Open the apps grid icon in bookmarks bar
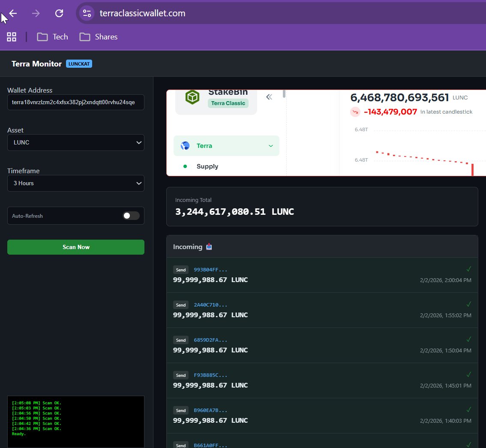This screenshot has width=486, height=448. click(x=12, y=37)
